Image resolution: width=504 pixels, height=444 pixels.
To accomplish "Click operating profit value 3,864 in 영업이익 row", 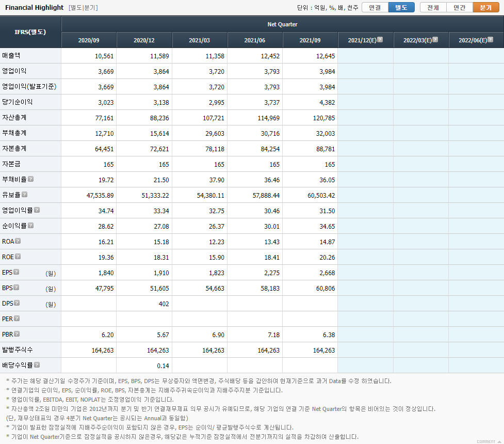I will [x=161, y=71].
